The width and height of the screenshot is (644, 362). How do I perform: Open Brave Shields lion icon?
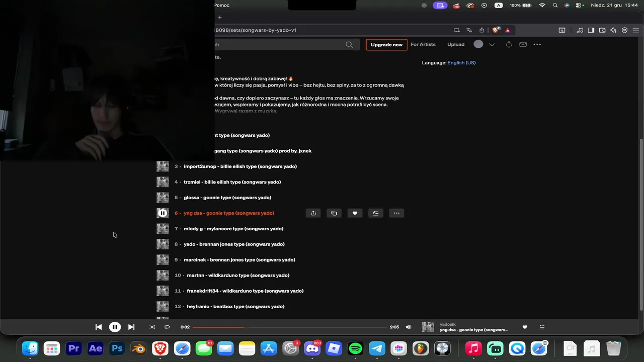pyautogui.click(x=496, y=30)
